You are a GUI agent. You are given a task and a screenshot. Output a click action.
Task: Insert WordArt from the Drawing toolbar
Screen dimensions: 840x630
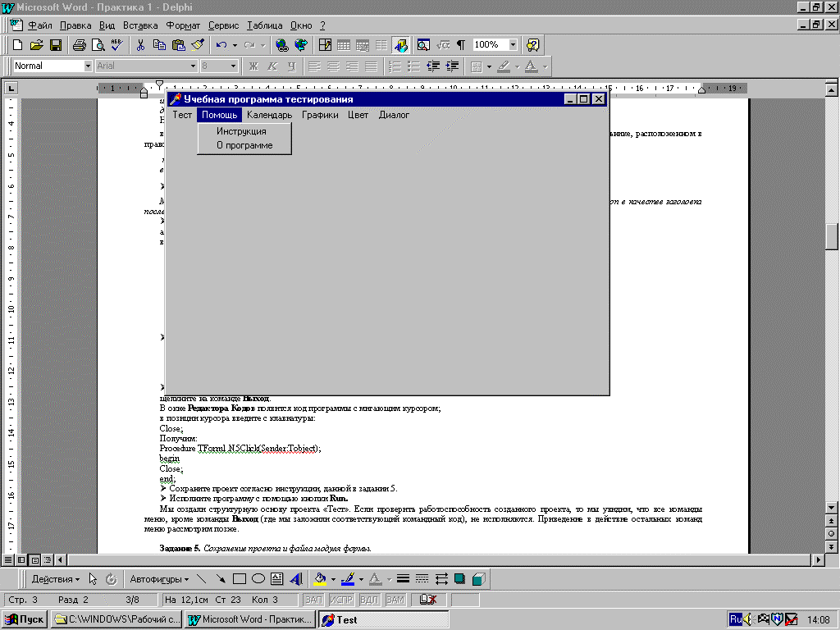pos(295,579)
